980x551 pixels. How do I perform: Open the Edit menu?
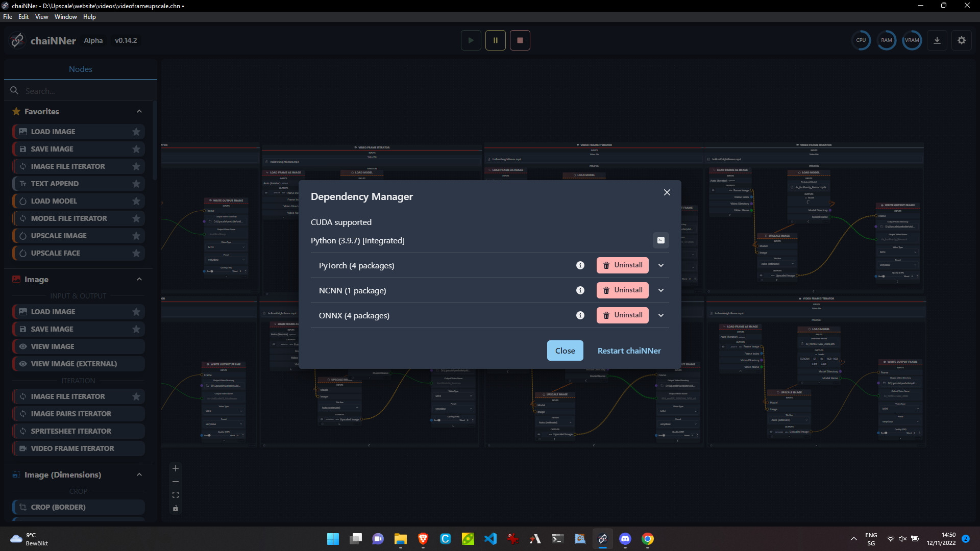click(23, 17)
